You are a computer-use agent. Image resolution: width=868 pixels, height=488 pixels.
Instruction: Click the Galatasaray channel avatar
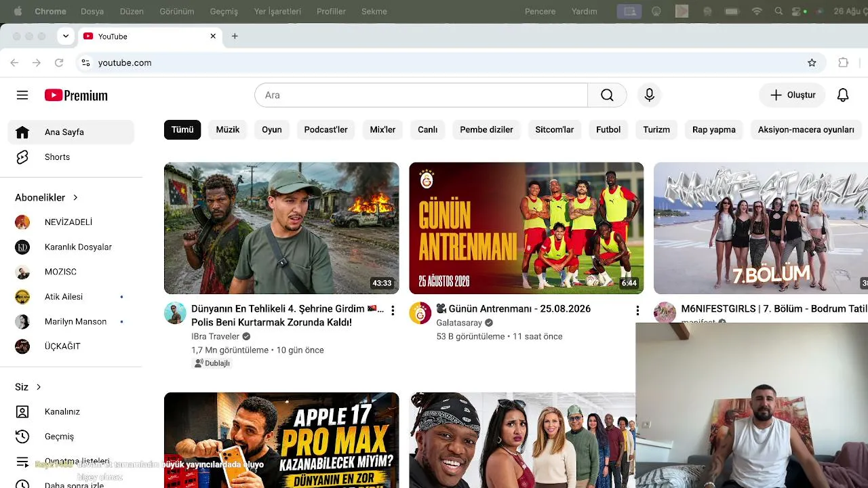pyautogui.click(x=420, y=313)
